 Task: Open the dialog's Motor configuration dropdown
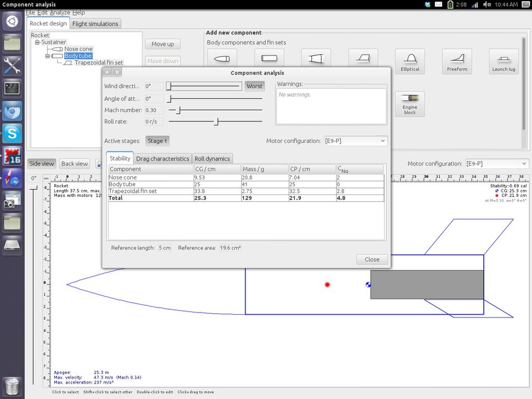356,141
